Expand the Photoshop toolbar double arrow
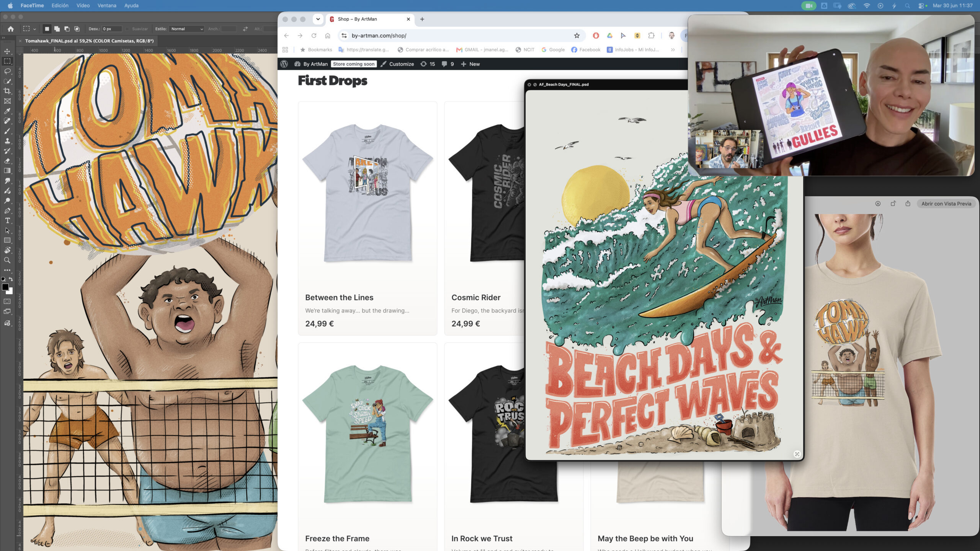This screenshot has width=980, height=551. [x=3, y=38]
